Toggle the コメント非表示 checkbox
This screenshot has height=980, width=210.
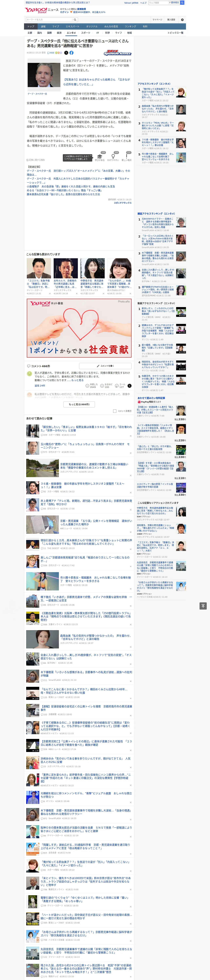point(115,411)
